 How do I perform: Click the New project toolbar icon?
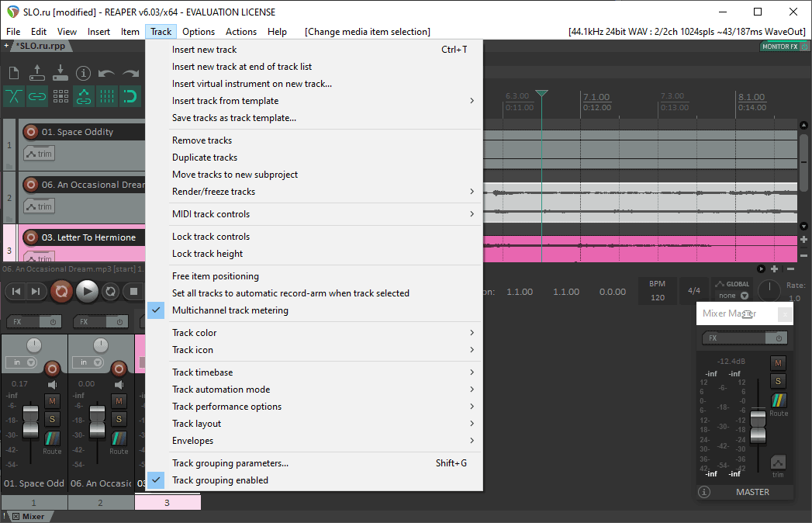(x=14, y=73)
